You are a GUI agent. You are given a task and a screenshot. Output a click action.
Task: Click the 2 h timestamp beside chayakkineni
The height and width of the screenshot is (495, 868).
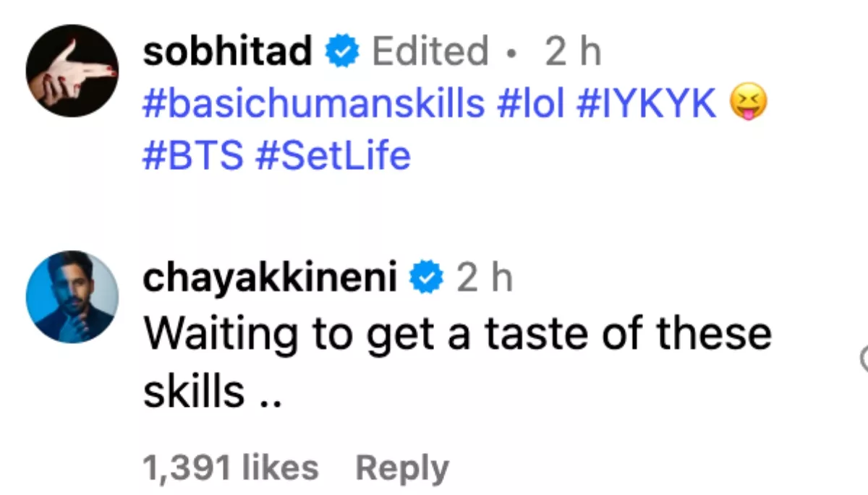pos(484,280)
